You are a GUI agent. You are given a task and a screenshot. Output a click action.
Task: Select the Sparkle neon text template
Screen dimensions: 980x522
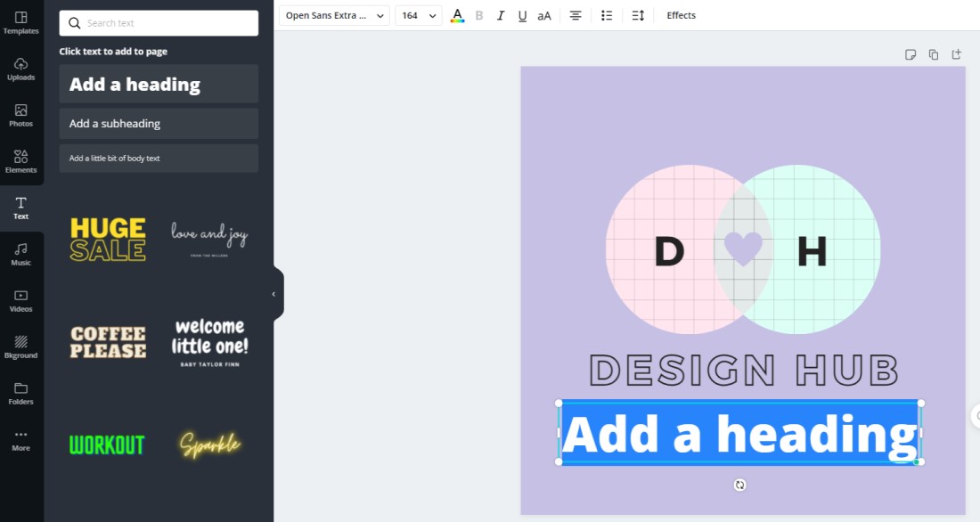(x=209, y=444)
